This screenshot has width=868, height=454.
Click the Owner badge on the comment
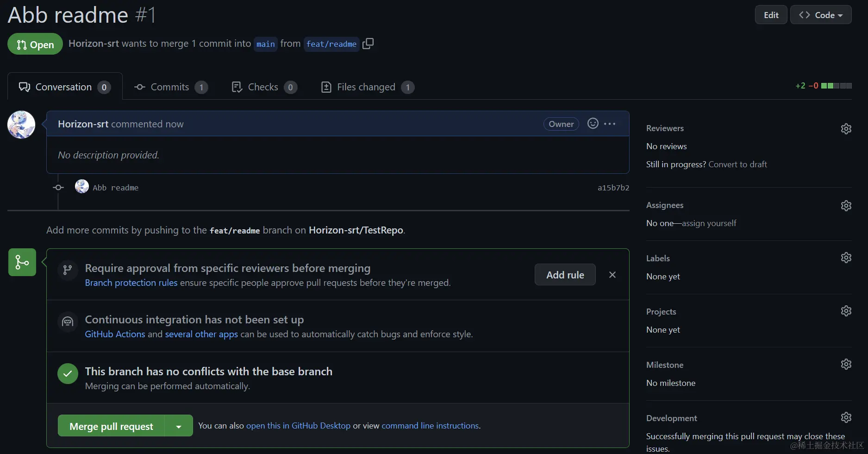pos(561,124)
